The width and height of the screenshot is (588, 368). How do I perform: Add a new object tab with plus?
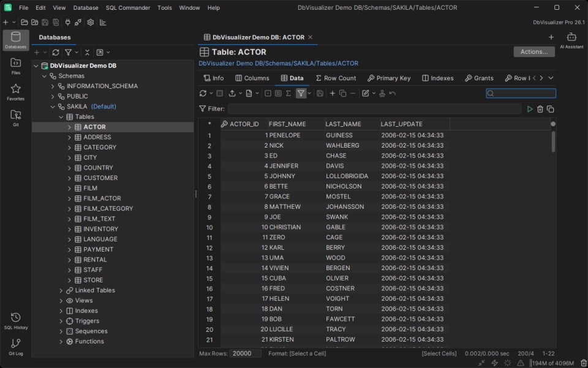pyautogui.click(x=551, y=37)
